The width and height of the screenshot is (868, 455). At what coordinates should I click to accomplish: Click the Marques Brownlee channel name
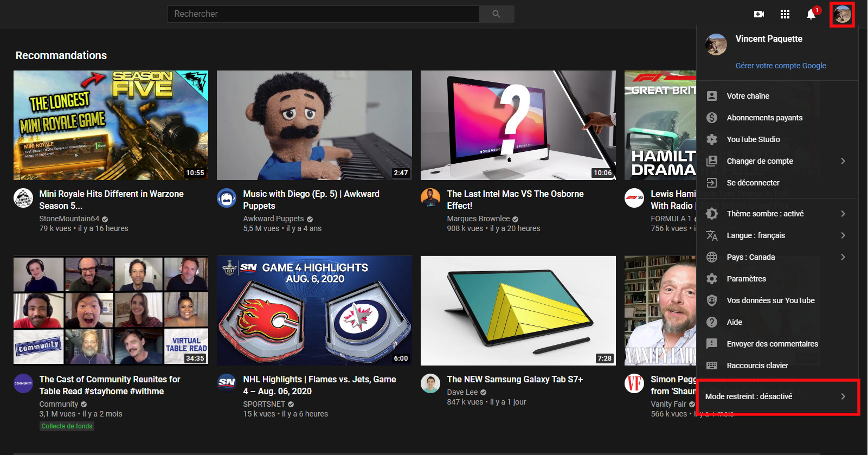478,219
